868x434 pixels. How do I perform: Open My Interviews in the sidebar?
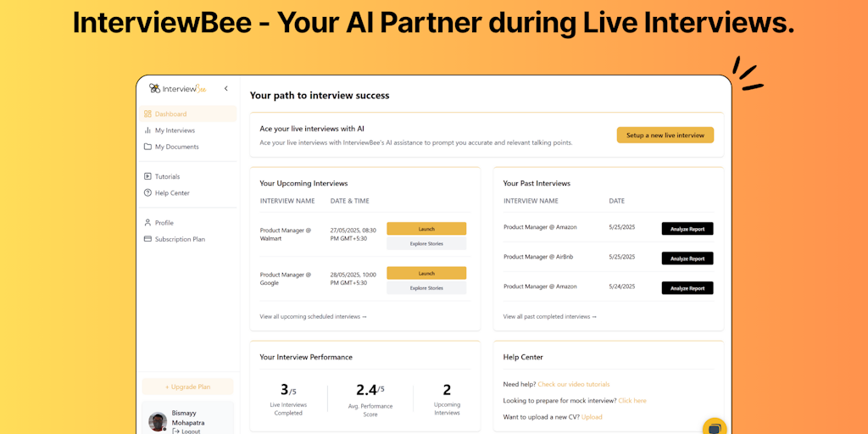175,131
